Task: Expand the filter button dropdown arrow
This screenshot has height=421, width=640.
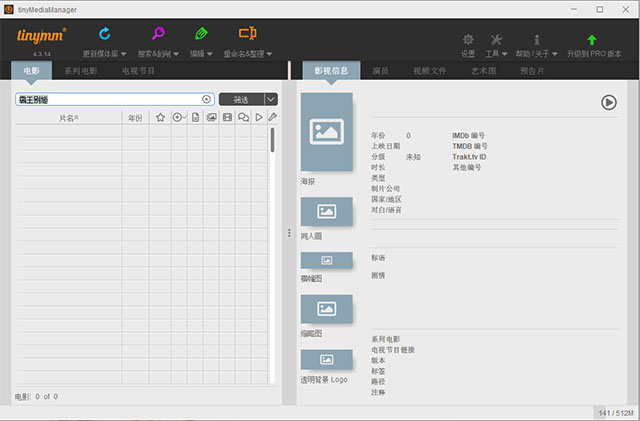Action: pos(271,99)
